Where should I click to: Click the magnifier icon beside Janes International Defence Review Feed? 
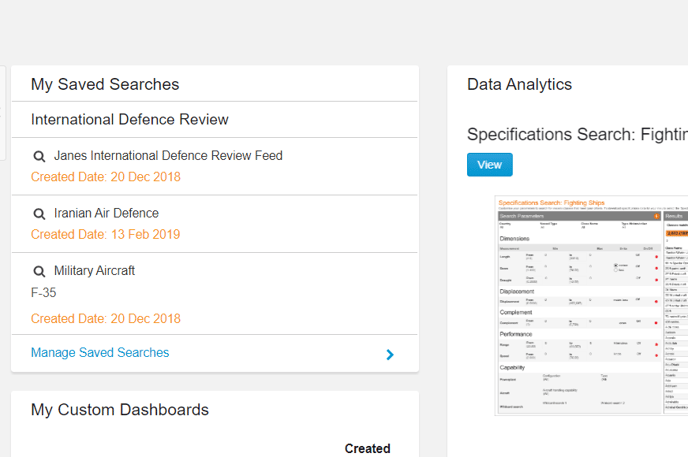click(39, 156)
